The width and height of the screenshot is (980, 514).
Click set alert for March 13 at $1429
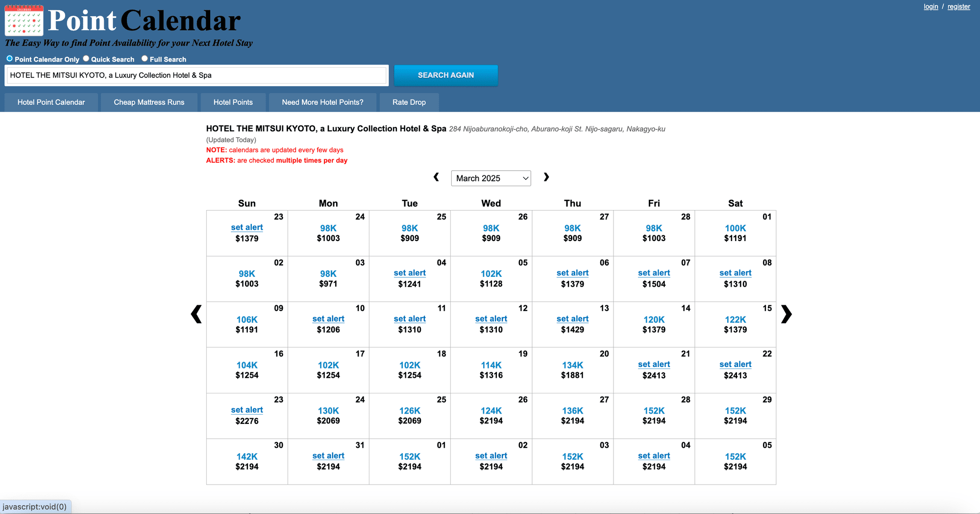pyautogui.click(x=572, y=318)
